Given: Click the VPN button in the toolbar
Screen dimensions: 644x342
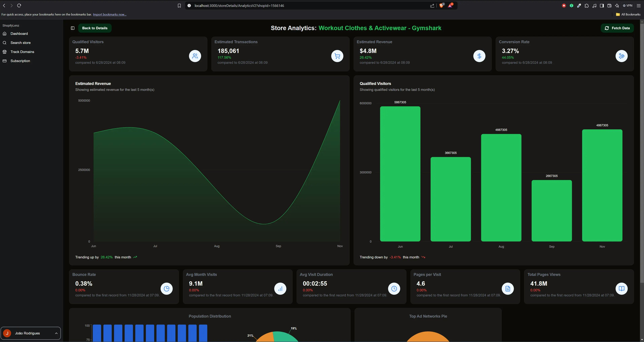Looking at the screenshot, I should 628,6.
